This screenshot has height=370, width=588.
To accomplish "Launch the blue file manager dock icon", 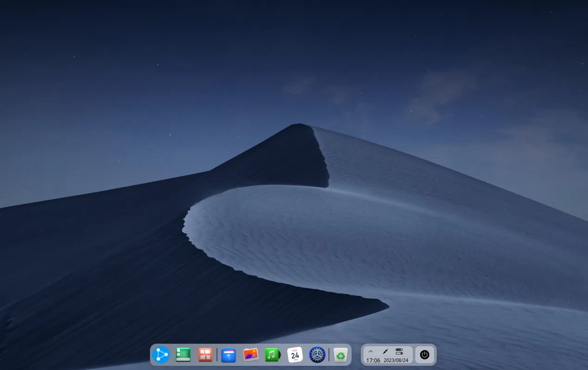I will 229,355.
